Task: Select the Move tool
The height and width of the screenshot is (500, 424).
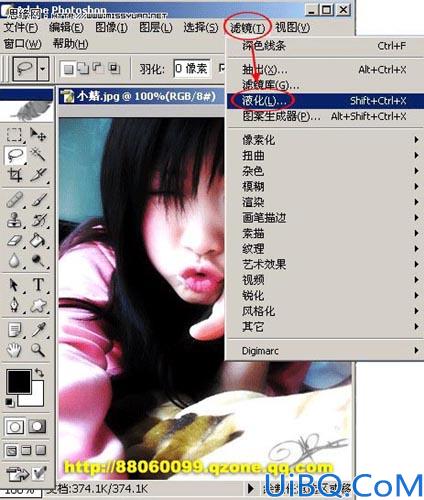Action: pos(38,135)
